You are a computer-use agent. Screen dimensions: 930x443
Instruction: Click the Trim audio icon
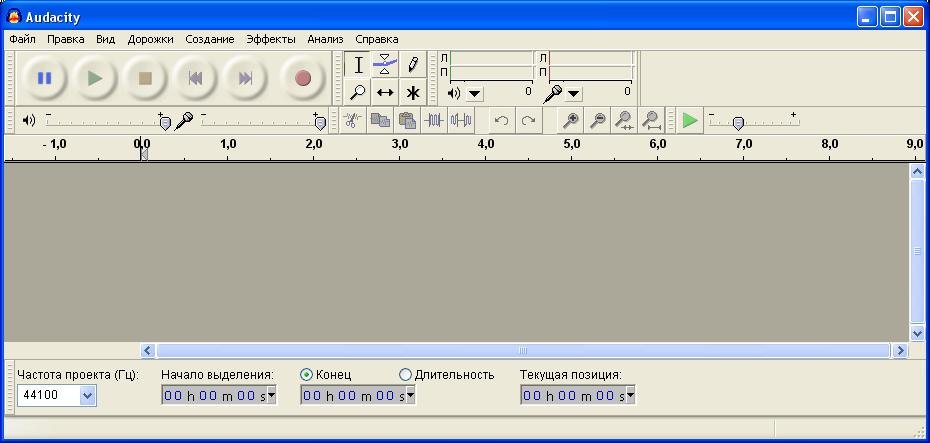[434, 120]
